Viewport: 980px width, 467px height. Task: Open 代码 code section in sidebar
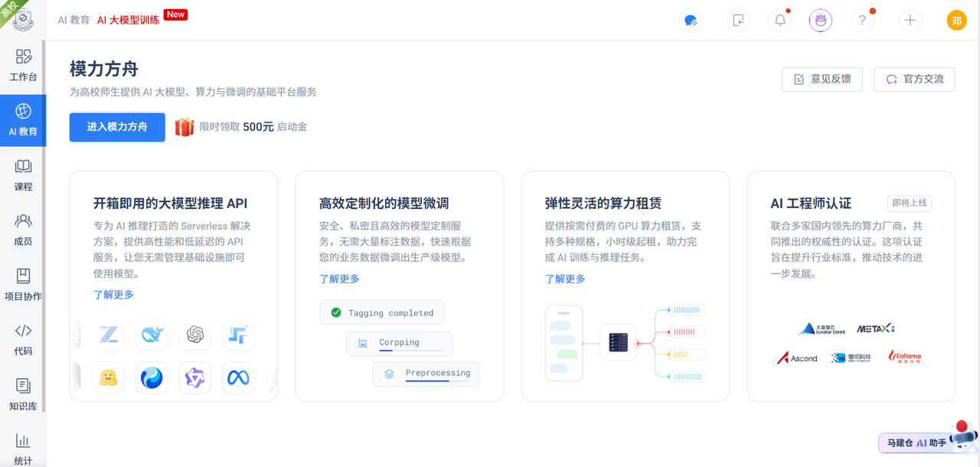point(23,340)
